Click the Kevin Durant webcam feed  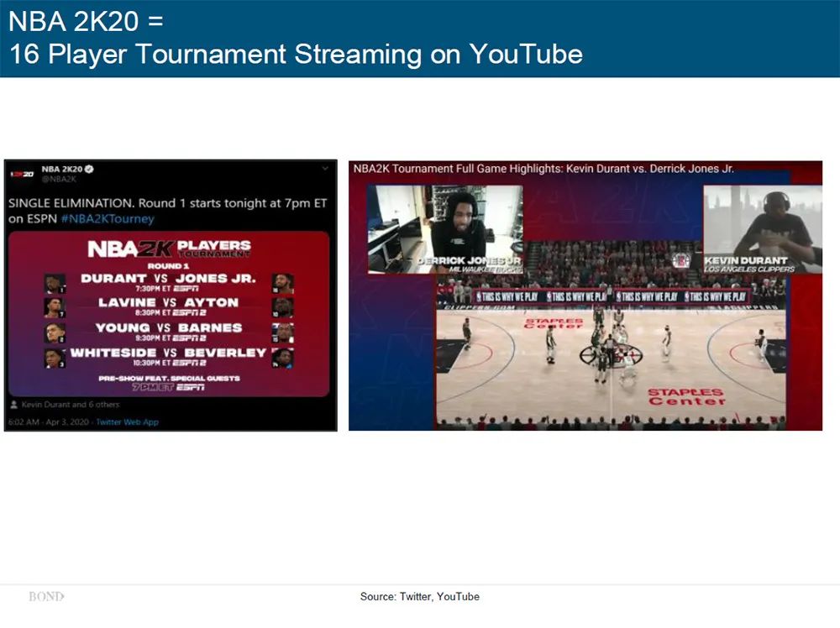click(763, 229)
